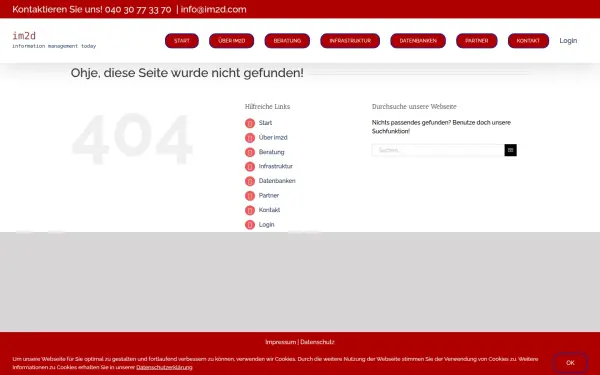Follow the Kontakt helpful link

point(269,210)
